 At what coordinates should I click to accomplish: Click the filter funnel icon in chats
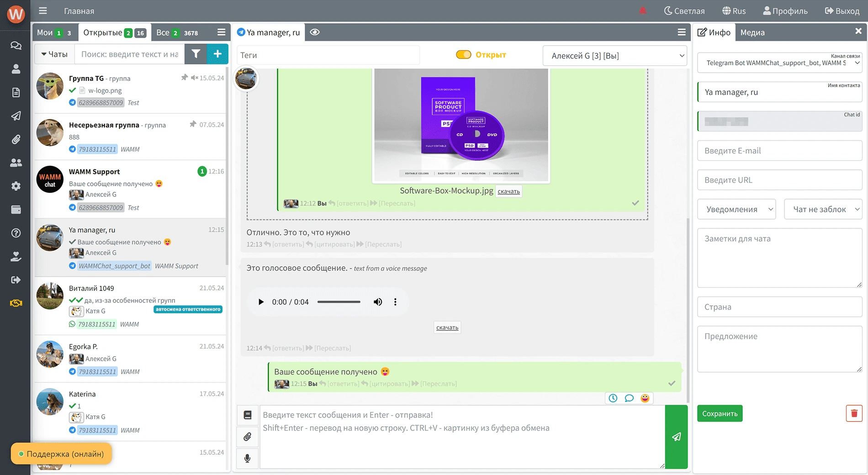196,54
